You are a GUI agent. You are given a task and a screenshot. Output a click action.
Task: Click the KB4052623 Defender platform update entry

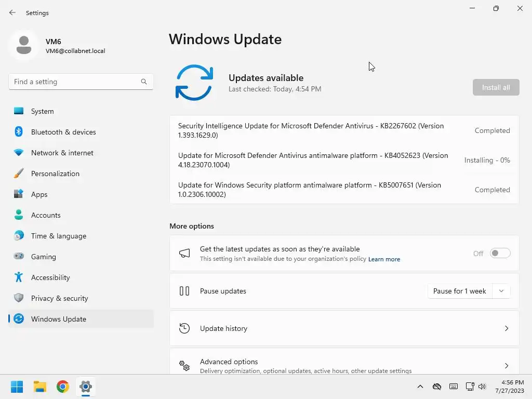pyautogui.click(x=344, y=160)
